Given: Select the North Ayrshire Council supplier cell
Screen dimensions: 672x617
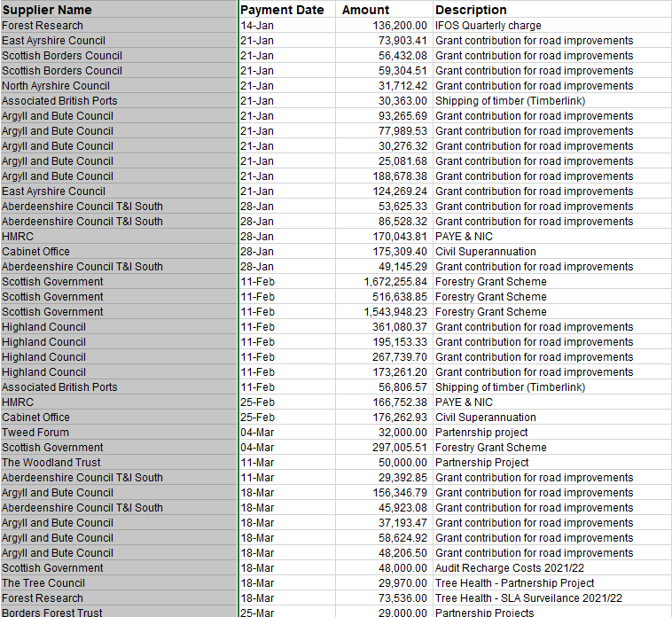Looking at the screenshot, I should pos(56,86).
